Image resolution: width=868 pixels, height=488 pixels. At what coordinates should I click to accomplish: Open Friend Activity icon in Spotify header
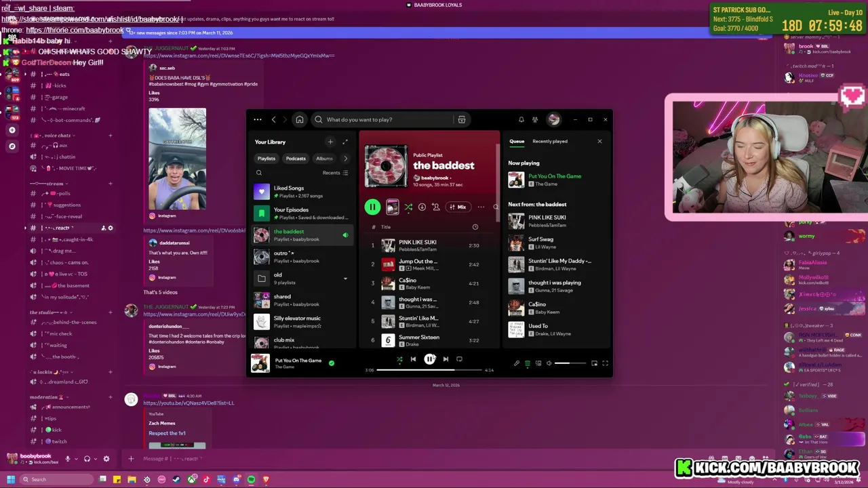tap(535, 119)
